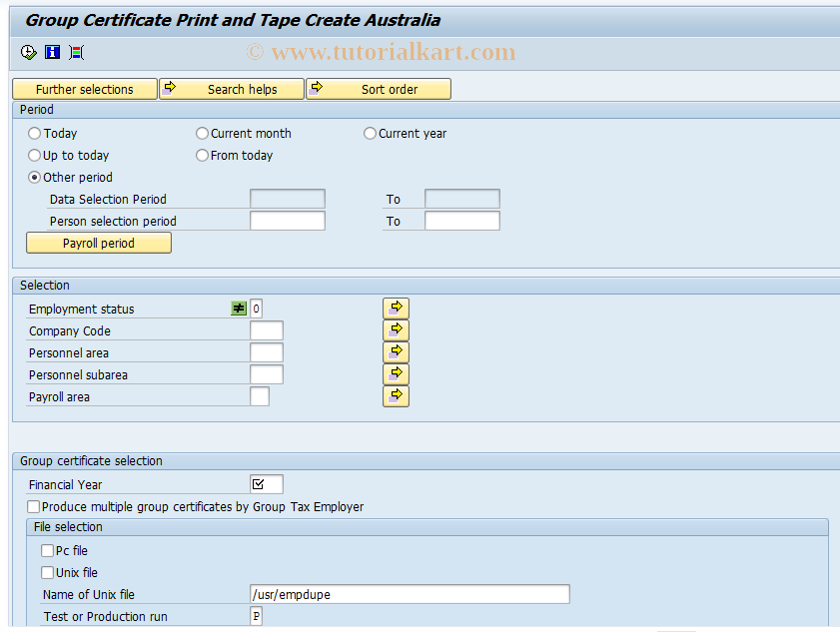Image resolution: width=840 pixels, height=632 pixels.
Task: Select the Current month radio button
Action: coord(202,133)
